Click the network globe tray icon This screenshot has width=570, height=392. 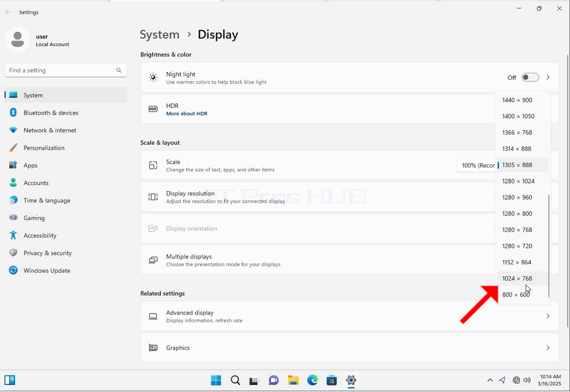tap(516, 380)
